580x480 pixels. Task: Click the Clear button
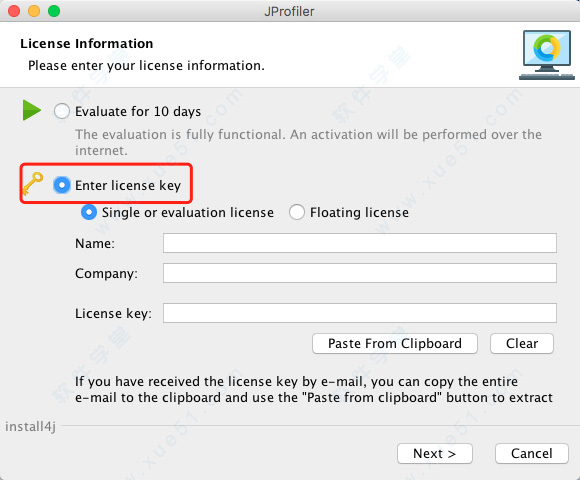tap(522, 344)
